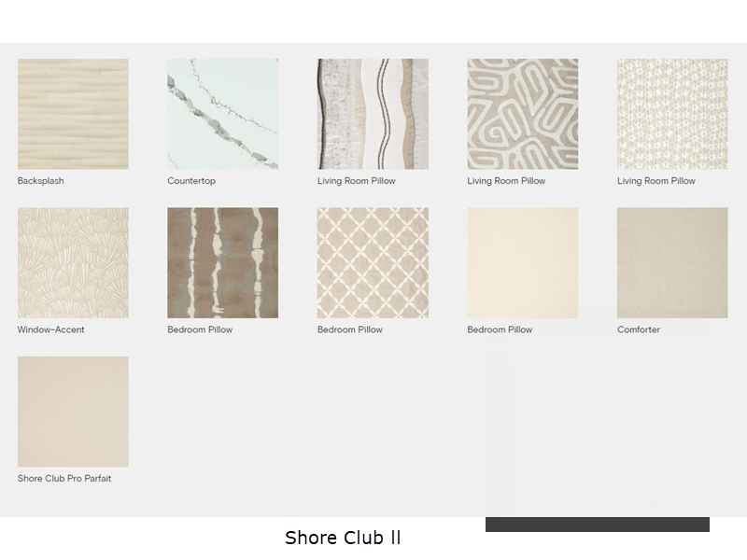The height and width of the screenshot is (560, 747).
Task: Click the Backsplash label
Action: (x=40, y=181)
